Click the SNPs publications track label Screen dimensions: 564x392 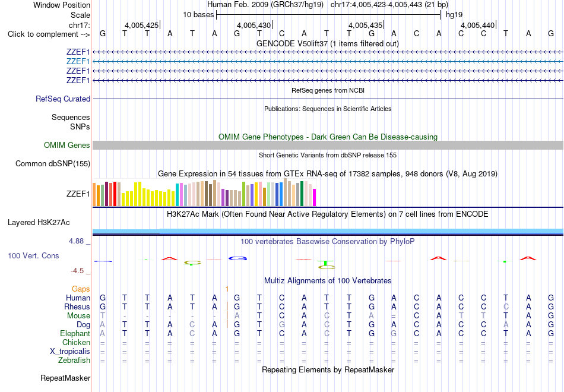tap(80, 127)
